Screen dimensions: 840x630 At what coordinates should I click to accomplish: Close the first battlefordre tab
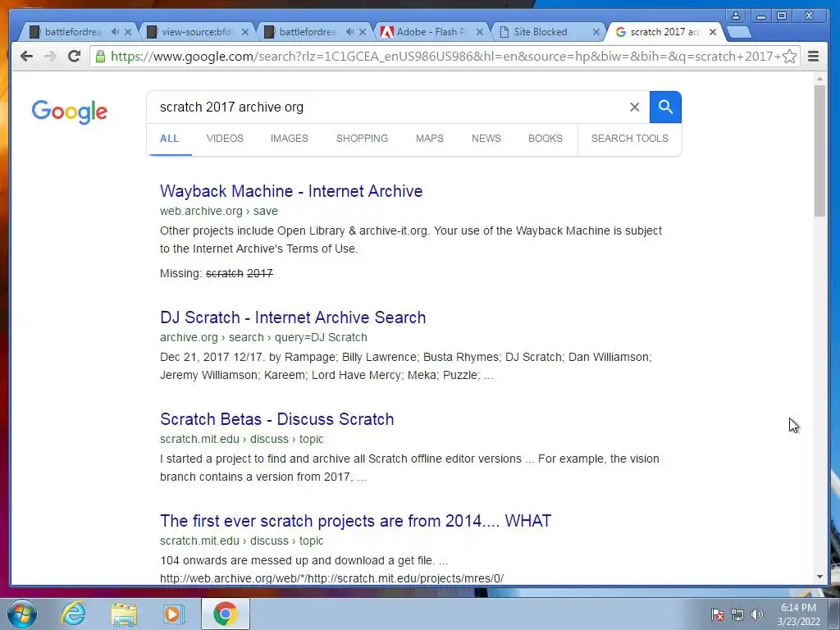coord(128,32)
